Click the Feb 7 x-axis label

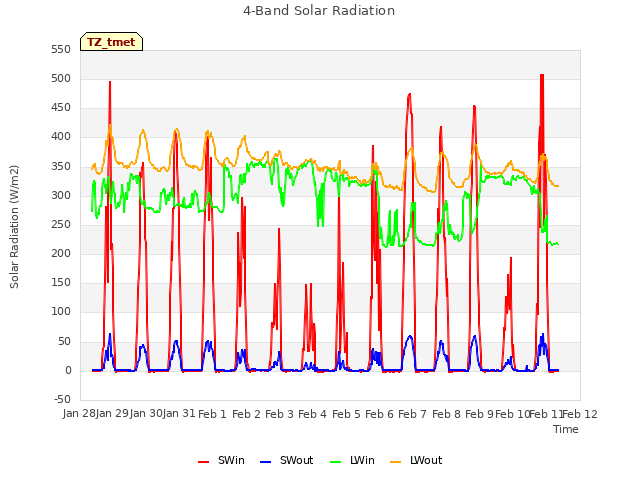point(412,414)
